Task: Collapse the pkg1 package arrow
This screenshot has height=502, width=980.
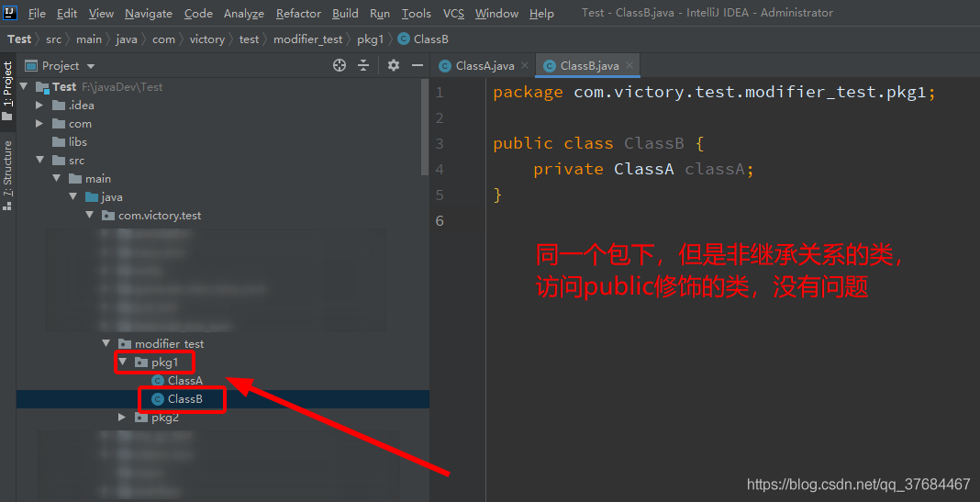Action: [x=123, y=362]
